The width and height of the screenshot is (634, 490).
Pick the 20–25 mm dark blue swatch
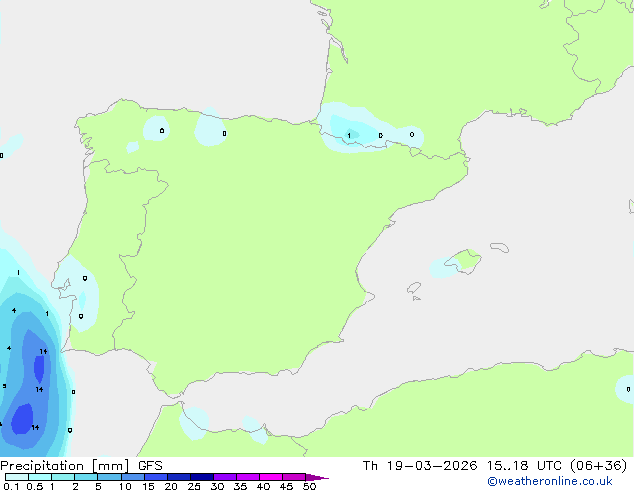pyautogui.click(x=179, y=477)
